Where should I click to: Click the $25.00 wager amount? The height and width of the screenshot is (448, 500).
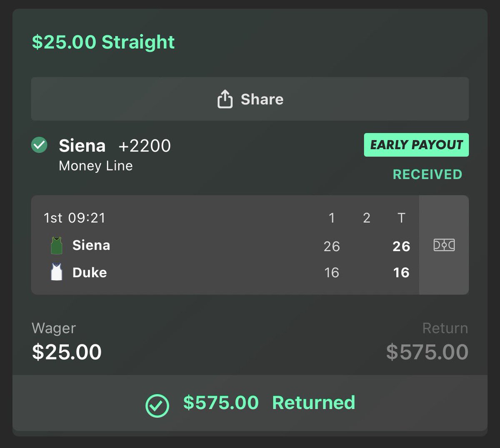tap(67, 352)
